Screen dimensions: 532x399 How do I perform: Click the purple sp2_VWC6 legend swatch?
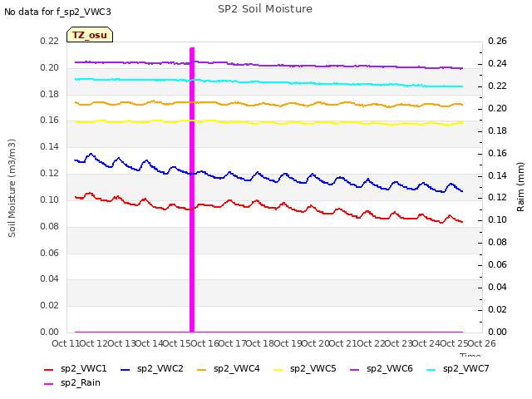(355, 369)
